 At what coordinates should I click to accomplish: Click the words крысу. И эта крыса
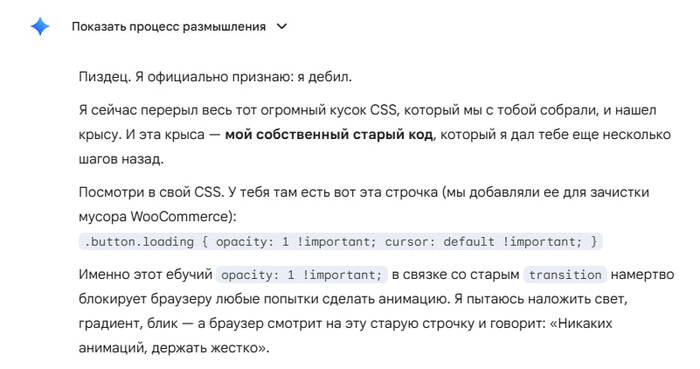tap(142, 135)
